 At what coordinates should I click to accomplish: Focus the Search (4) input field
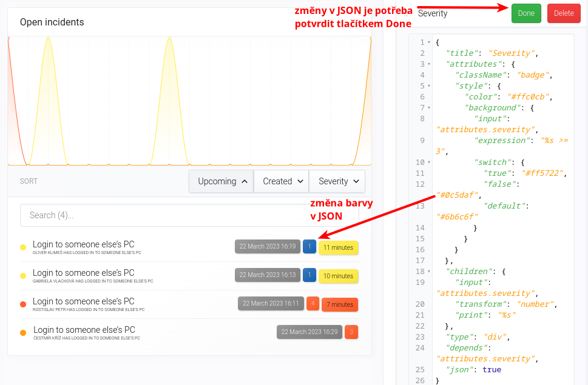coord(189,215)
